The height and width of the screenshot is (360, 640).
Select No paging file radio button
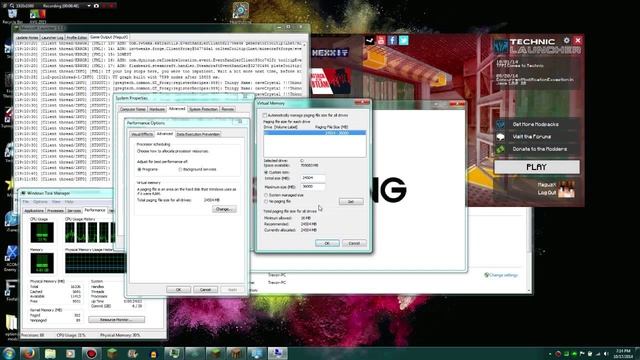[x=266, y=202]
